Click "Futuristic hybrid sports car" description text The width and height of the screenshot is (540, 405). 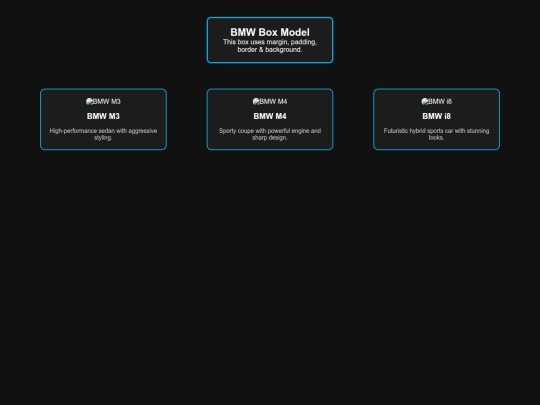[436, 134]
